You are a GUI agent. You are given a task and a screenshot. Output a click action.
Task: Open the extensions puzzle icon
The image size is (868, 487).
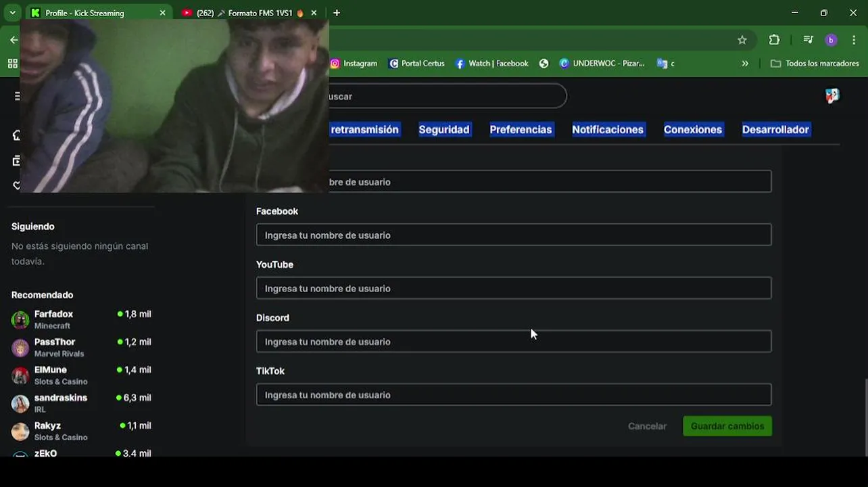coord(774,40)
